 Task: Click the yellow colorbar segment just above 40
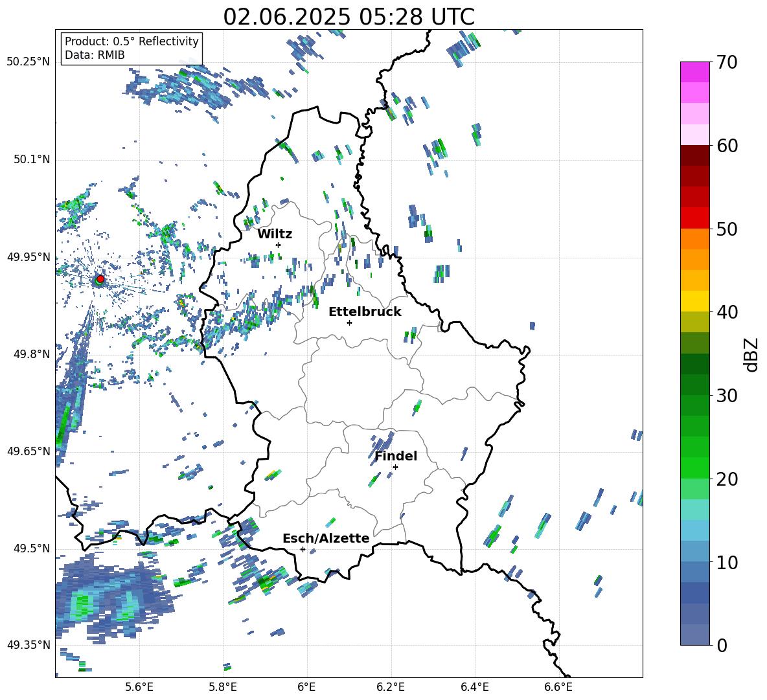tap(694, 301)
